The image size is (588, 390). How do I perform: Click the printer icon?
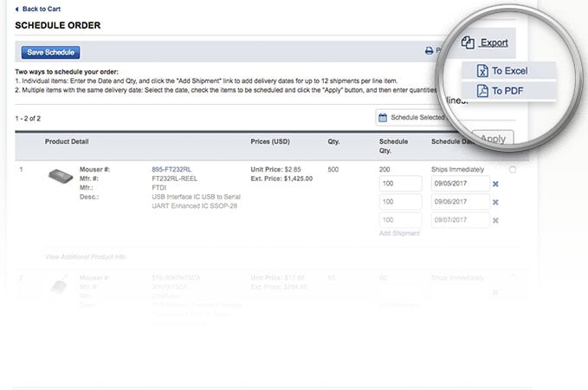click(428, 52)
